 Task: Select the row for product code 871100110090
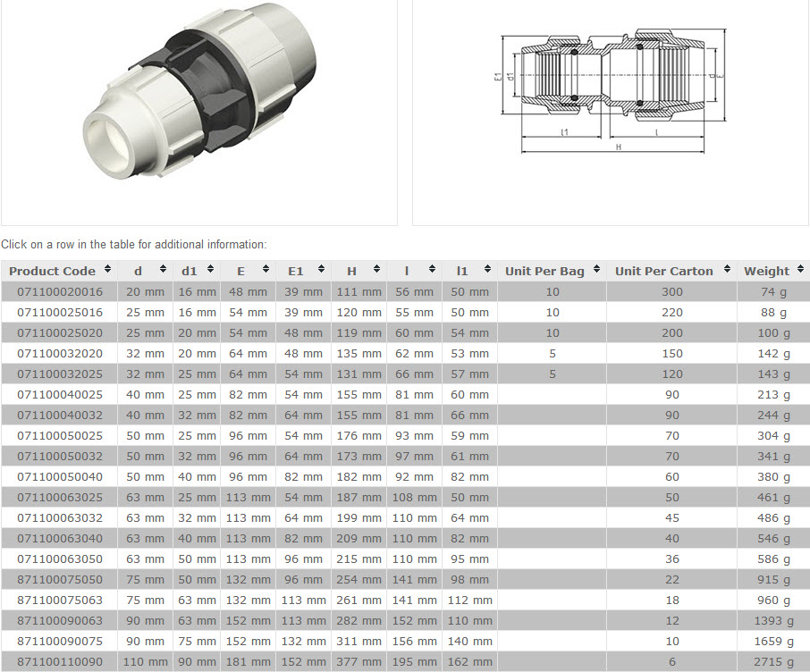pos(55,662)
